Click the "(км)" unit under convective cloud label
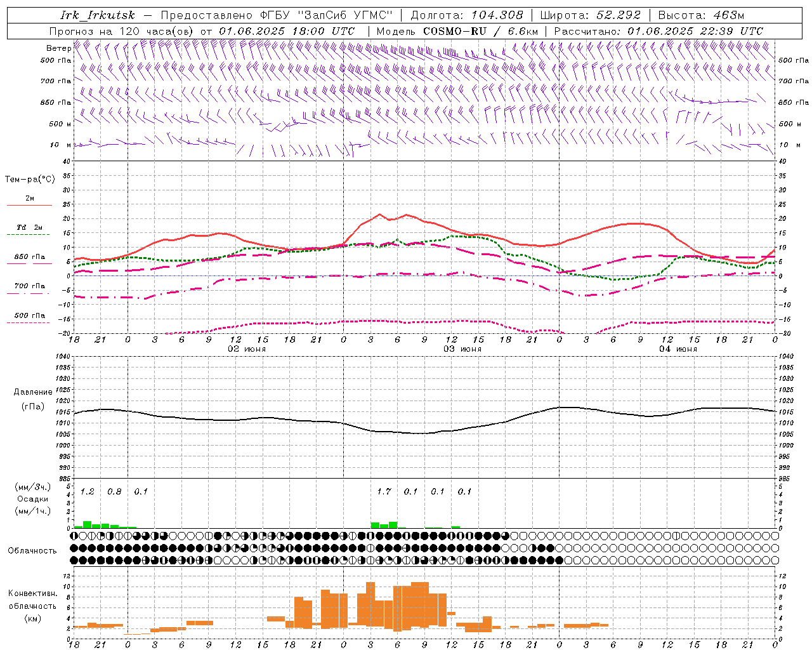Image resolution: width=812 pixels, height=650 pixels. pyautogui.click(x=32, y=618)
